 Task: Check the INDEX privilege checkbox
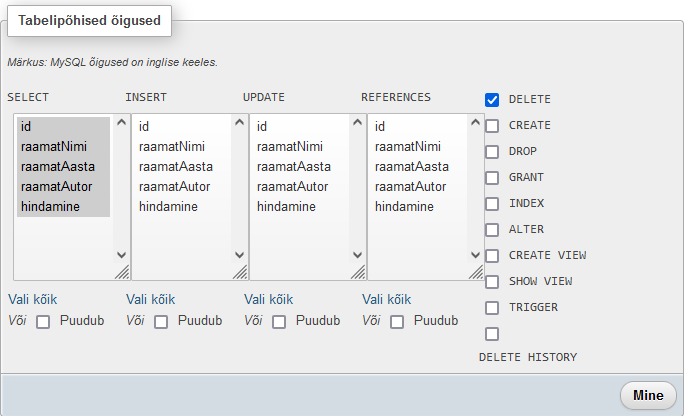click(x=493, y=204)
